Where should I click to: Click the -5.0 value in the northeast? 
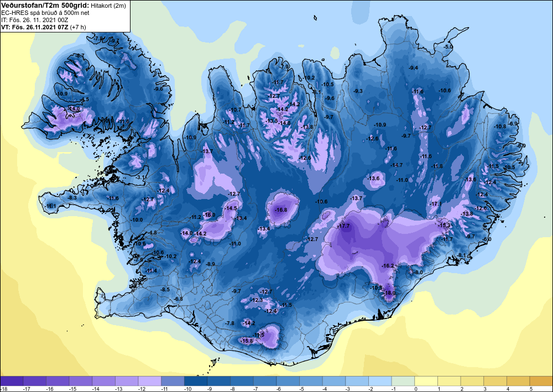click(x=448, y=47)
